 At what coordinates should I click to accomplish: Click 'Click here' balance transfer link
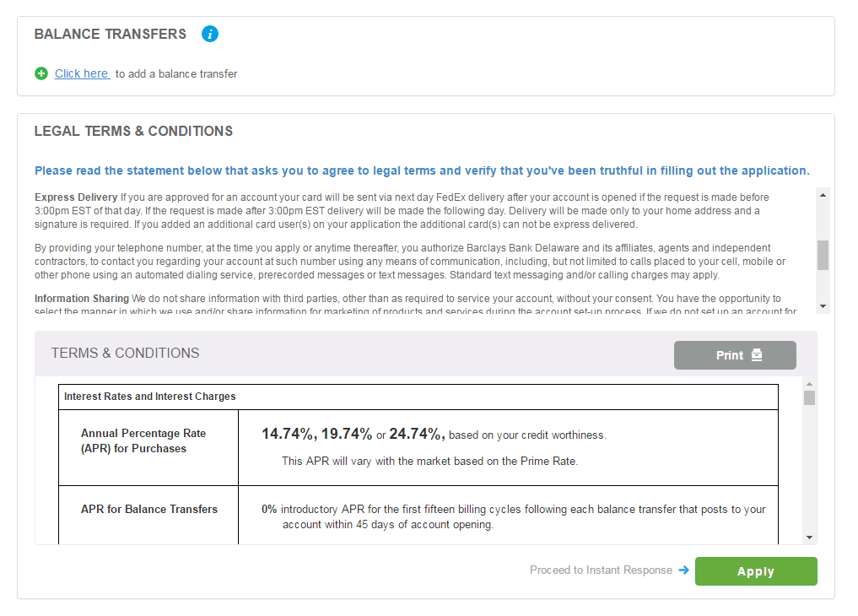[x=82, y=73]
